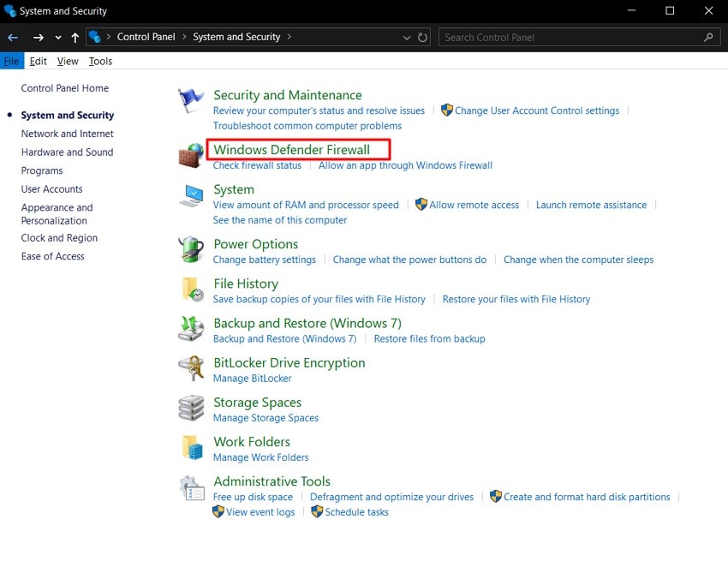
Task: Click Allow an app through Windows Firewall
Action: pyautogui.click(x=405, y=165)
